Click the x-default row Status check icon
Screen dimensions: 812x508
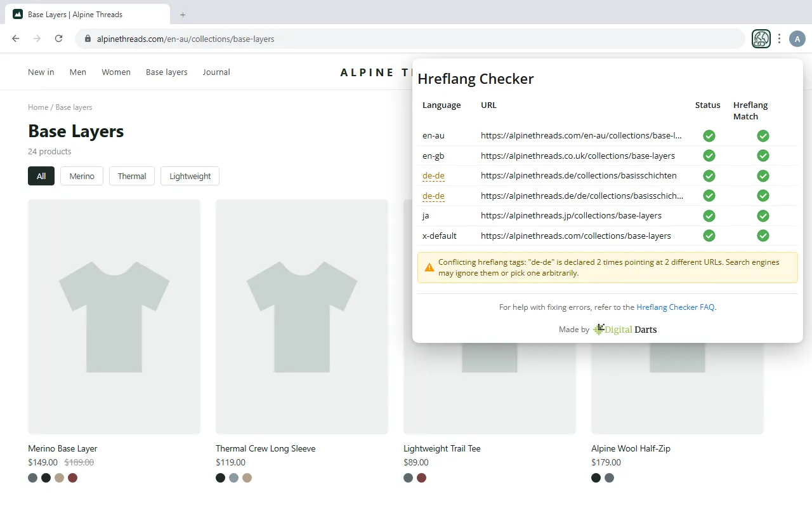pos(709,236)
